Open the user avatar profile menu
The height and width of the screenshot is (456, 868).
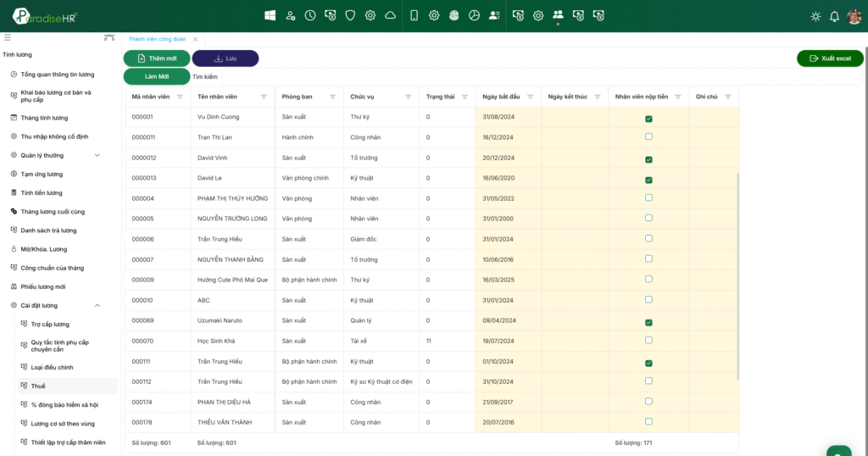click(x=854, y=16)
